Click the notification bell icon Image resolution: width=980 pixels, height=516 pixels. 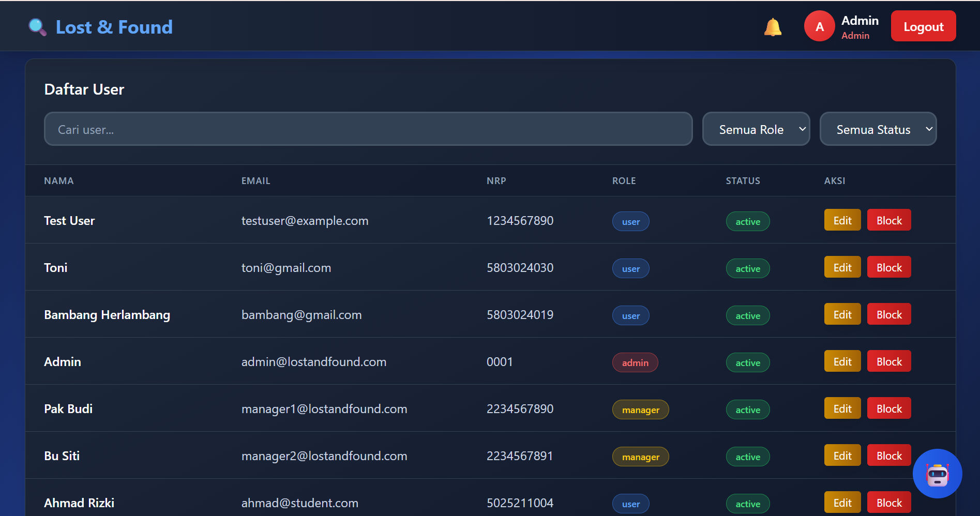(x=773, y=27)
